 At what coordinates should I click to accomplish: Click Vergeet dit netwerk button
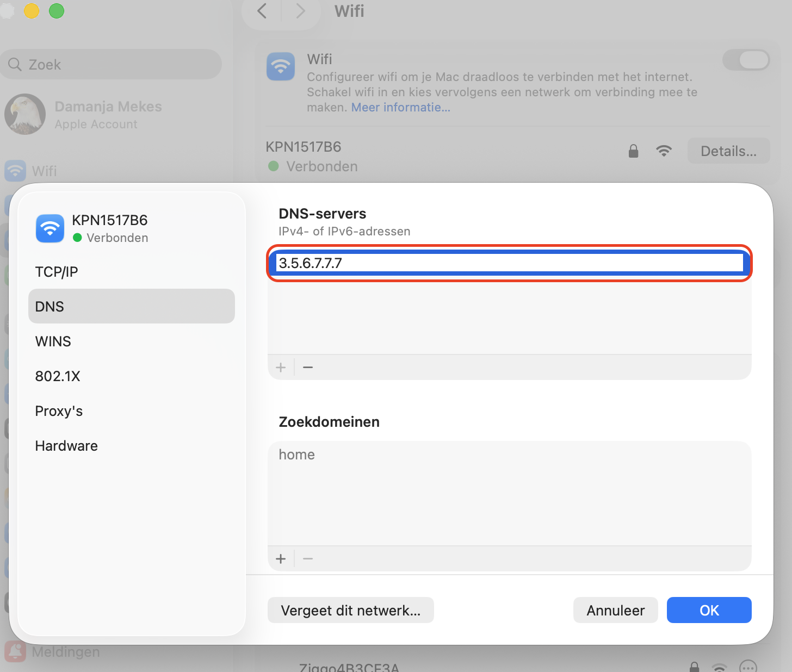click(x=350, y=610)
